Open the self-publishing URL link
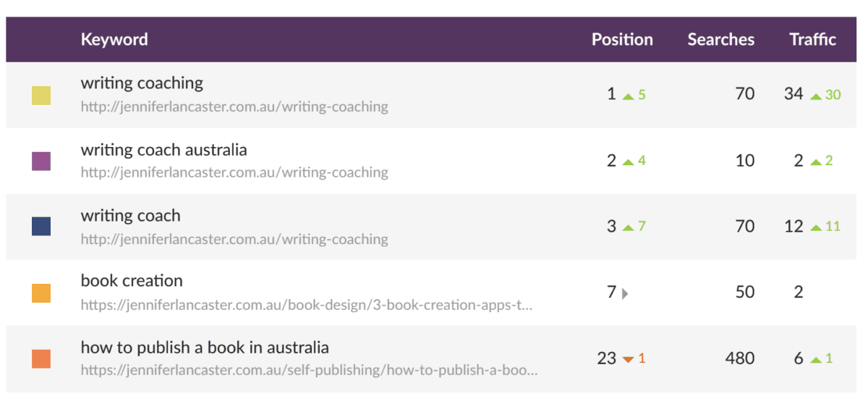 pyautogui.click(x=309, y=371)
